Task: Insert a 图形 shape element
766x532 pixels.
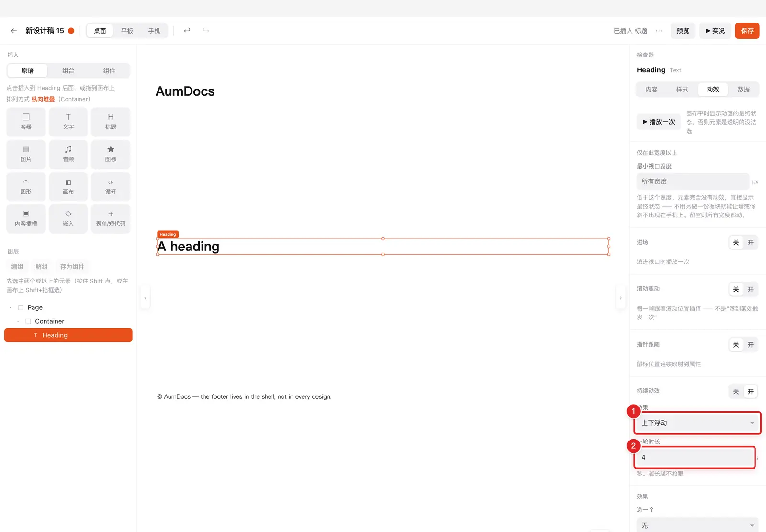Action: point(26,186)
